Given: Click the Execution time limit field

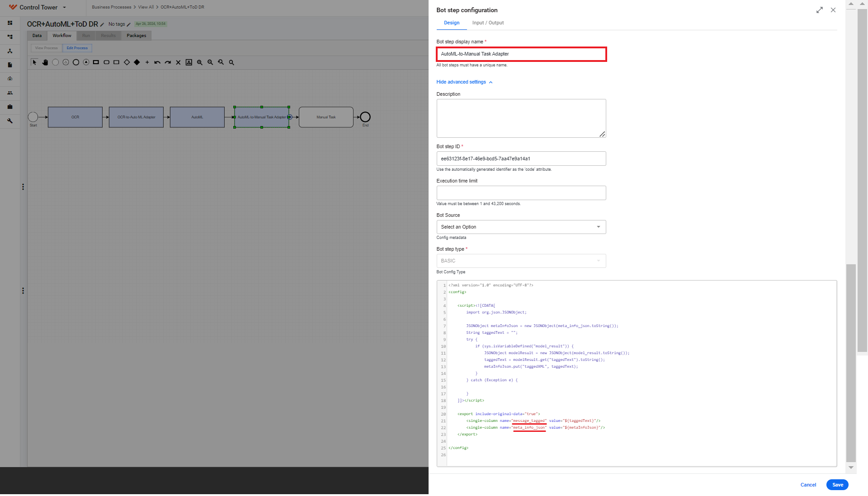Looking at the screenshot, I should coord(521,193).
